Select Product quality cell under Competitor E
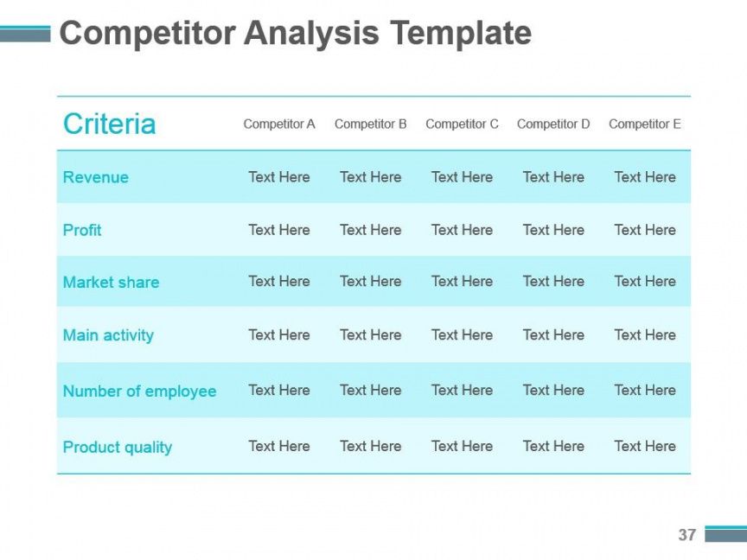The height and width of the screenshot is (560, 747). [x=645, y=447]
